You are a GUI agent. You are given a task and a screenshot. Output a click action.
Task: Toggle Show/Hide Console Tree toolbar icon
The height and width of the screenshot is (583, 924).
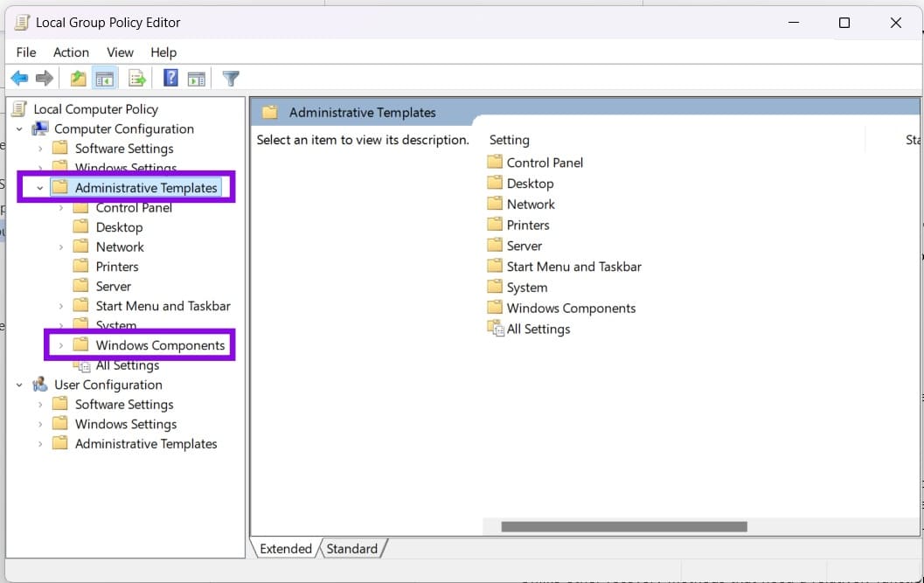(x=104, y=78)
